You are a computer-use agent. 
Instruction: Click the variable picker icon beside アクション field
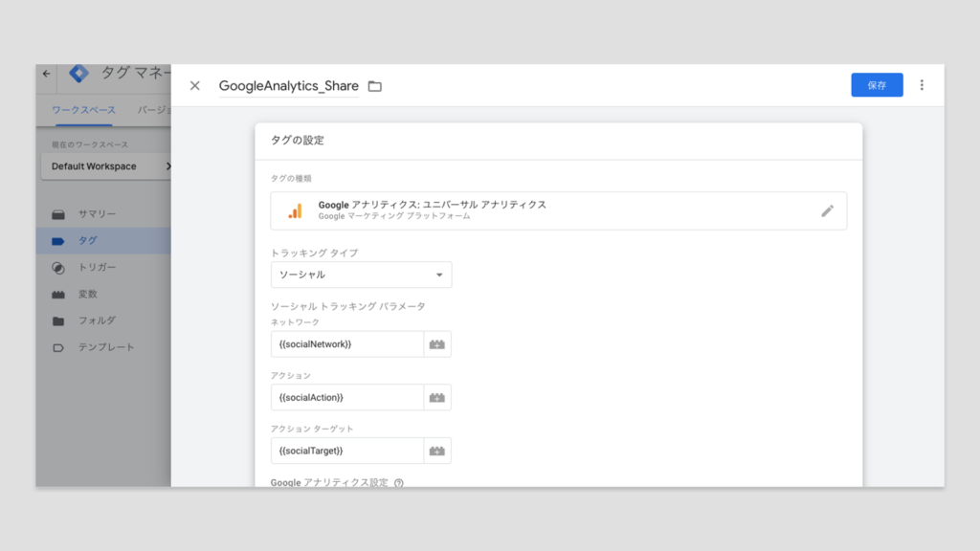coord(437,398)
